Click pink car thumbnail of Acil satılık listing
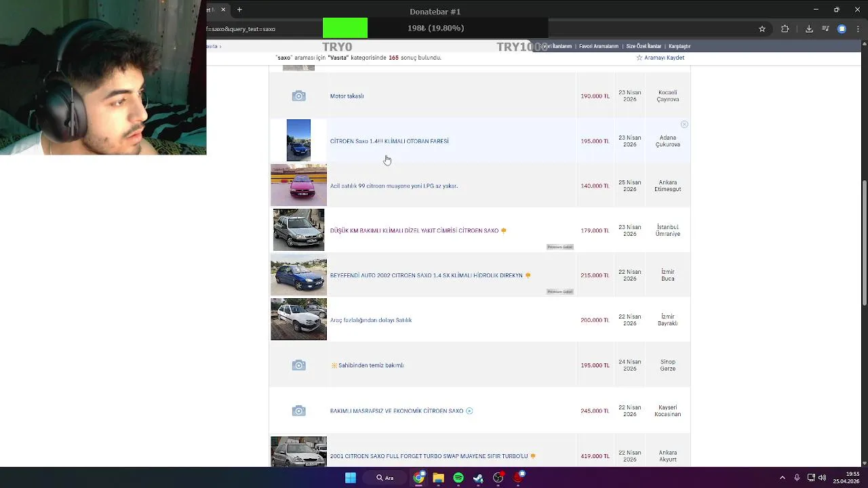Image resolution: width=868 pixels, height=488 pixels. (298, 185)
